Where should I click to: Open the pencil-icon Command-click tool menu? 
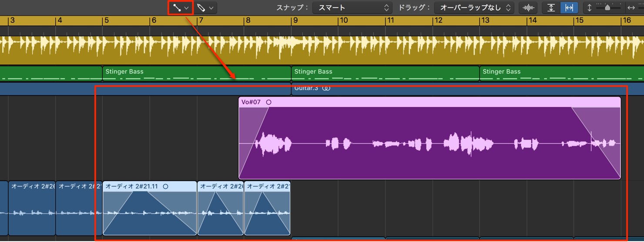[x=205, y=7]
